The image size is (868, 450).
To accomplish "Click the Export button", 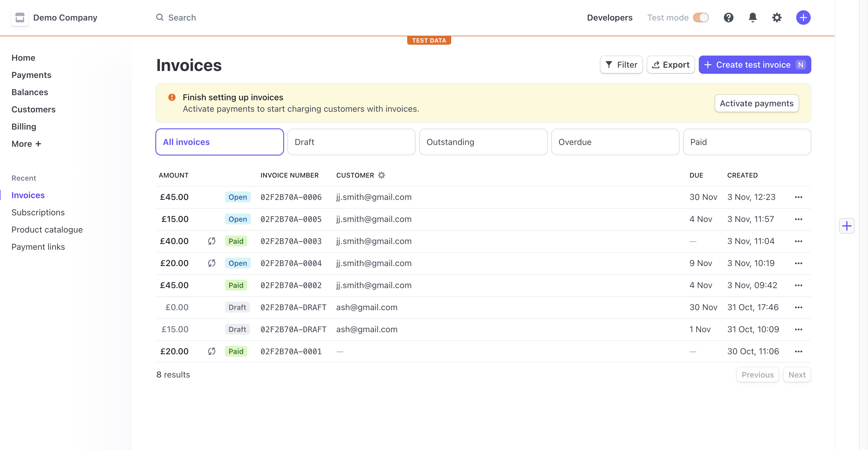I will pos(670,65).
